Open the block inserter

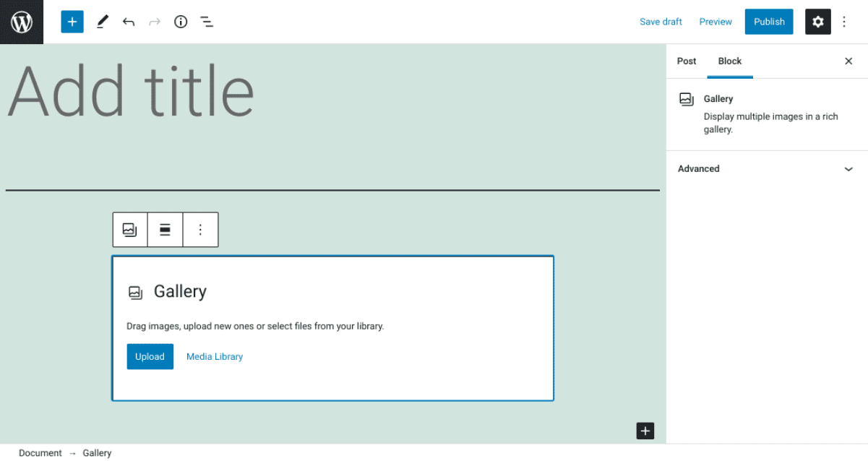tap(72, 22)
